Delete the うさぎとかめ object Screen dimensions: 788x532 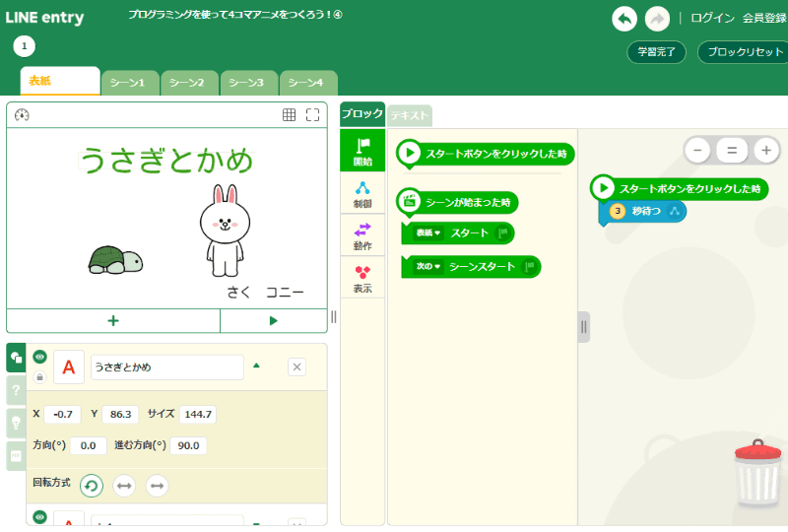(x=297, y=367)
